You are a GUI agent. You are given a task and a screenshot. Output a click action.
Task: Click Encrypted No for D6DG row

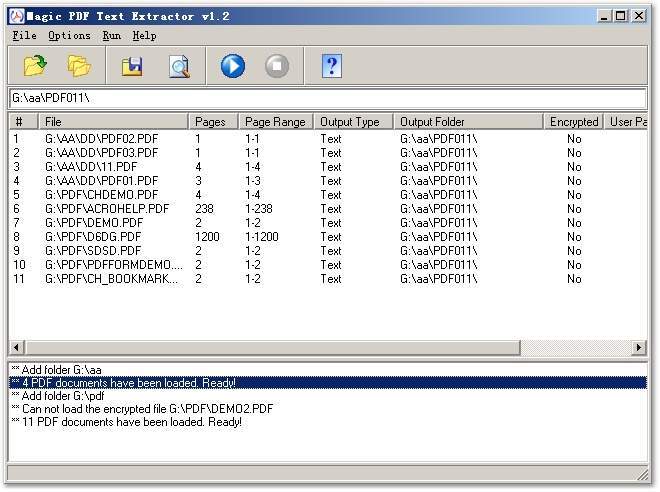pos(574,237)
